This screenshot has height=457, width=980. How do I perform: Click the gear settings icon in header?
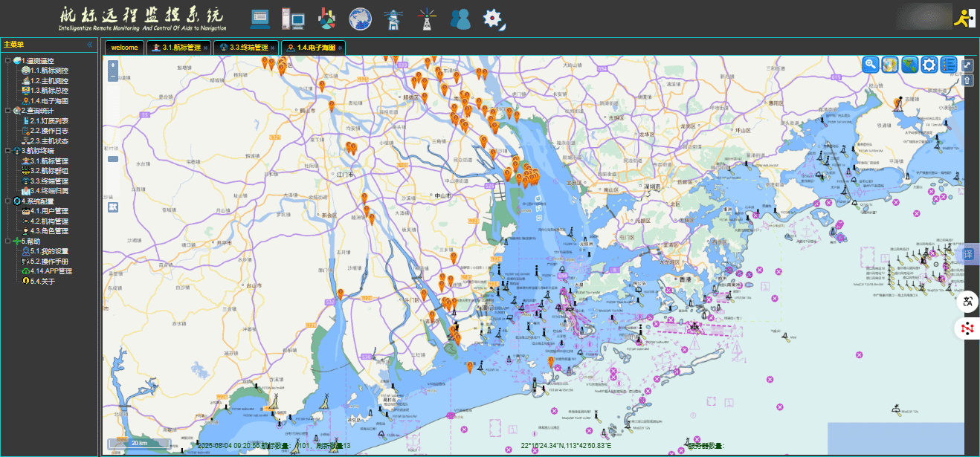click(493, 19)
